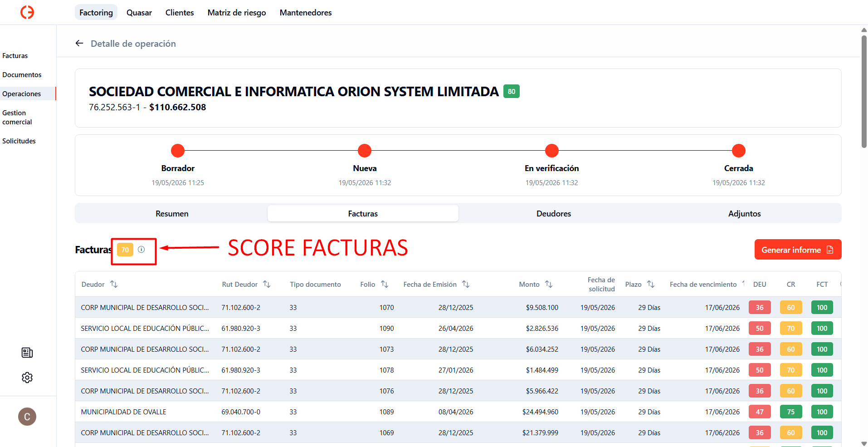Sort by Deudor column arrows

[114, 284]
